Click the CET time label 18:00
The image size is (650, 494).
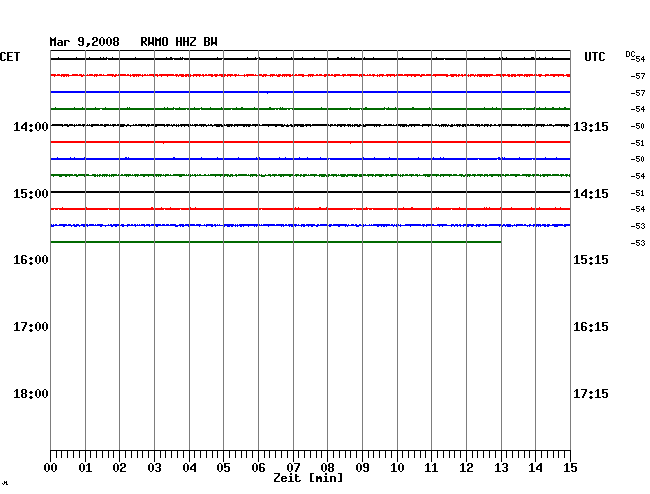(31, 394)
